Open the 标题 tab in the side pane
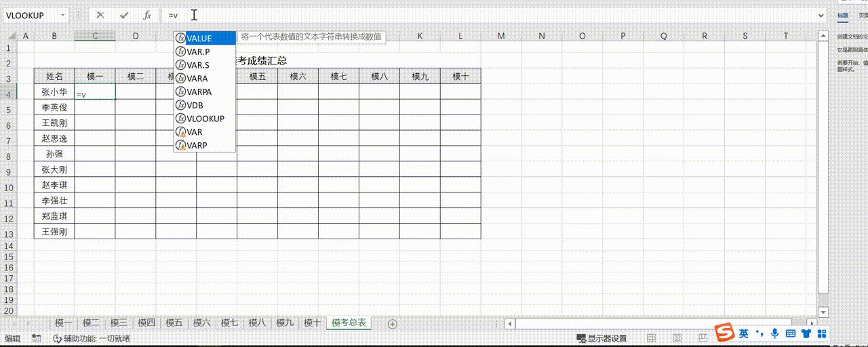The height and width of the screenshot is (347, 868). 842,16
